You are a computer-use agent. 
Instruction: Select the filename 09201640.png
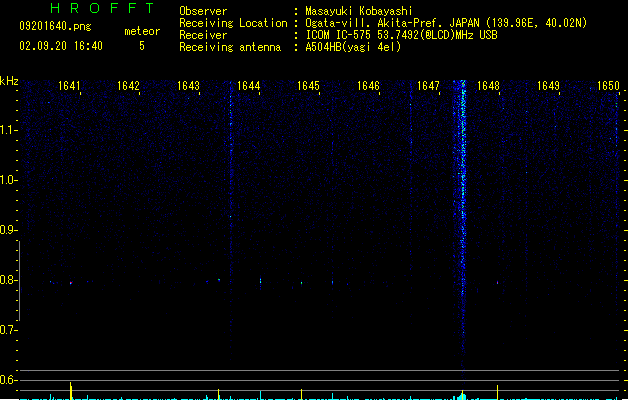tap(55, 26)
